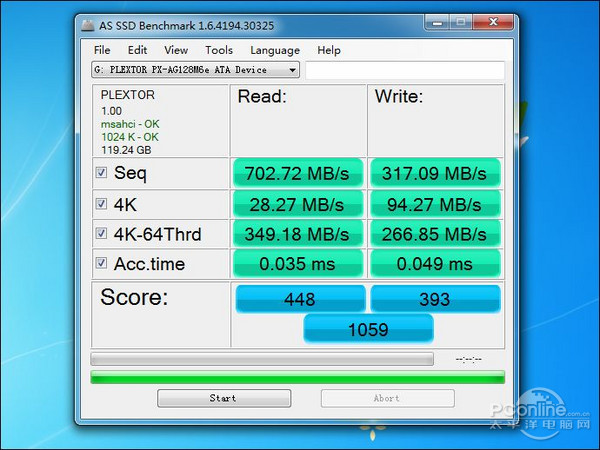Click the AS SSD Benchmark title bar icon
600x450 pixels.
point(88,26)
